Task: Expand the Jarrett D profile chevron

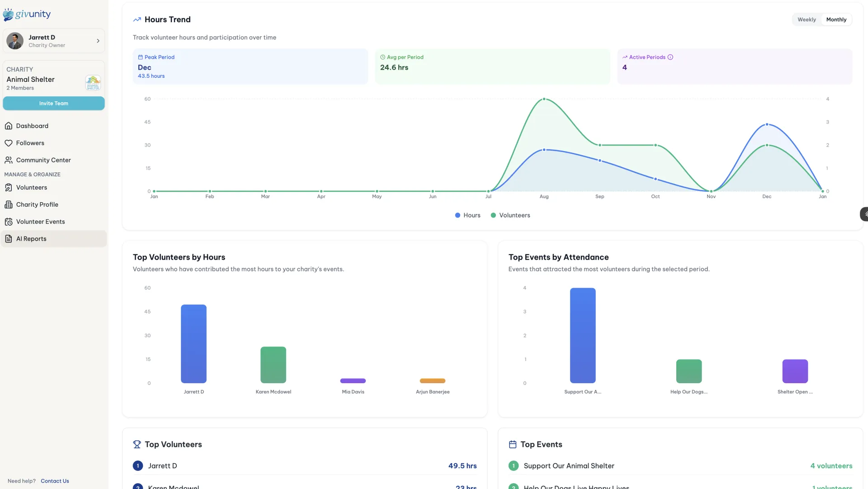Action: tap(98, 41)
